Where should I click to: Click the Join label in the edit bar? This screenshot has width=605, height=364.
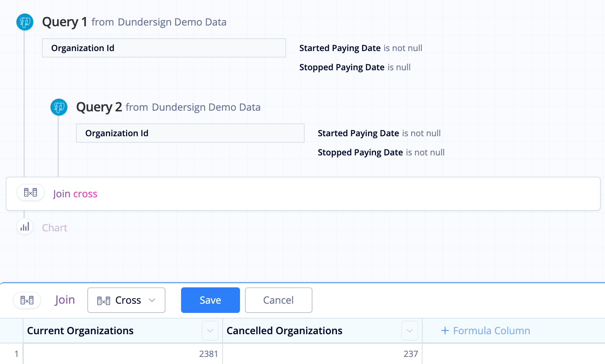[65, 300]
